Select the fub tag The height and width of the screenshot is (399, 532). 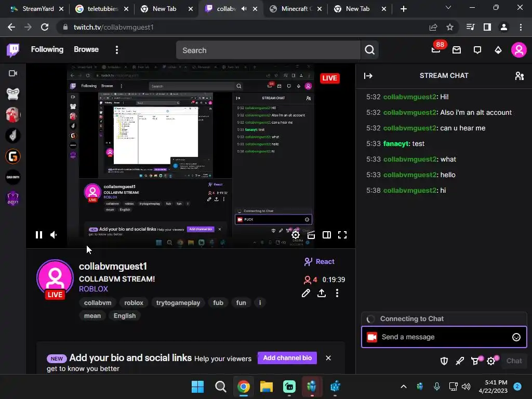click(218, 303)
